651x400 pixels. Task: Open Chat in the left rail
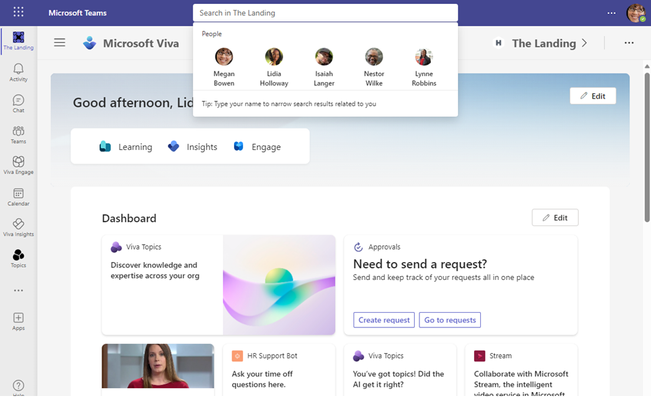18,103
